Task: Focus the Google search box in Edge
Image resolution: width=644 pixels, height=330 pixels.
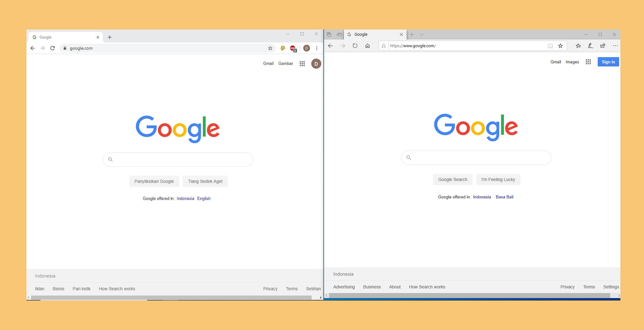Action: pos(476,158)
